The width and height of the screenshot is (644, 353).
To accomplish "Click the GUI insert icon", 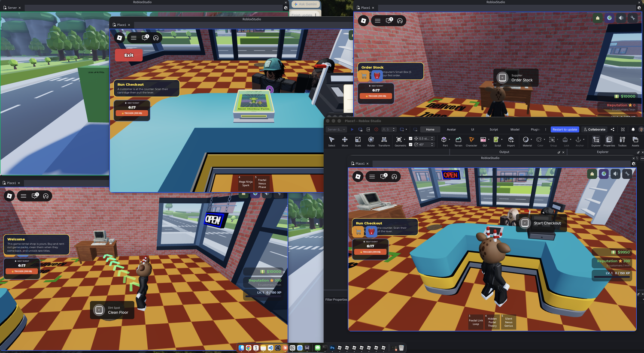I will coord(483,140).
